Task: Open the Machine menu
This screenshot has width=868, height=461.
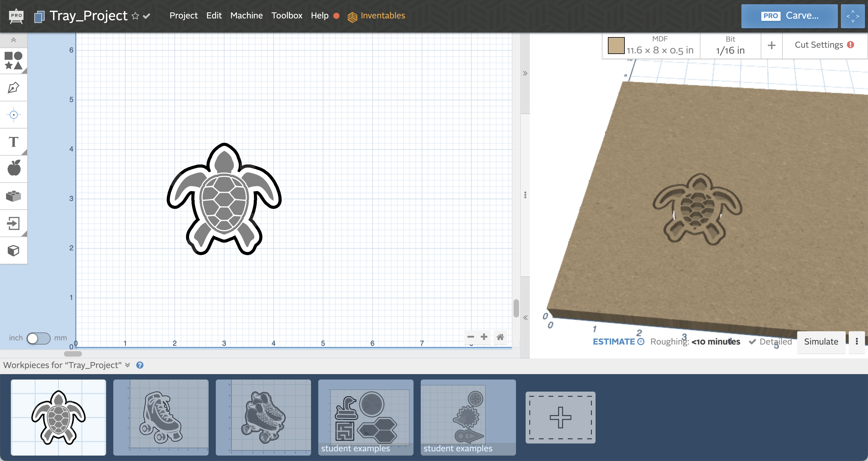Action: coord(246,15)
